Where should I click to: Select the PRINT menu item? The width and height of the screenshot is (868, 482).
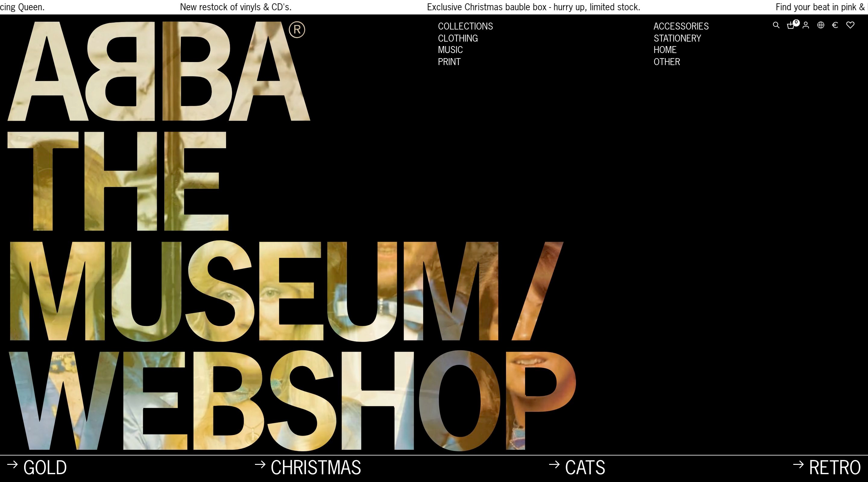click(x=449, y=62)
